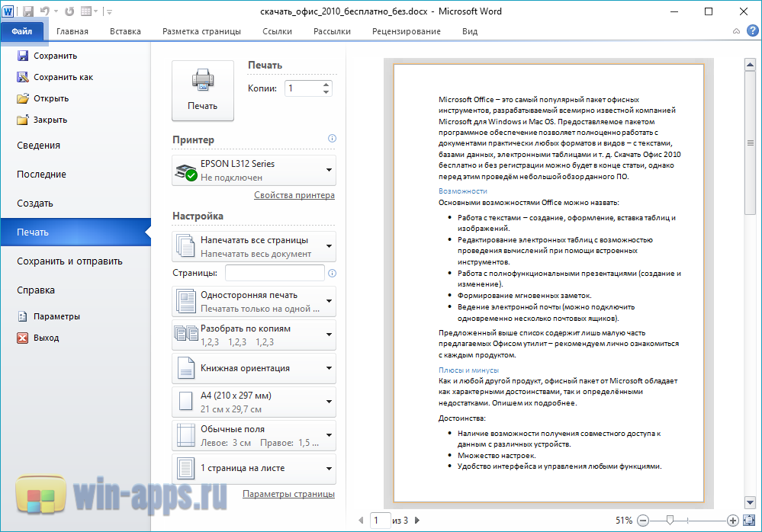Open the Свойства принтера link

(x=294, y=195)
